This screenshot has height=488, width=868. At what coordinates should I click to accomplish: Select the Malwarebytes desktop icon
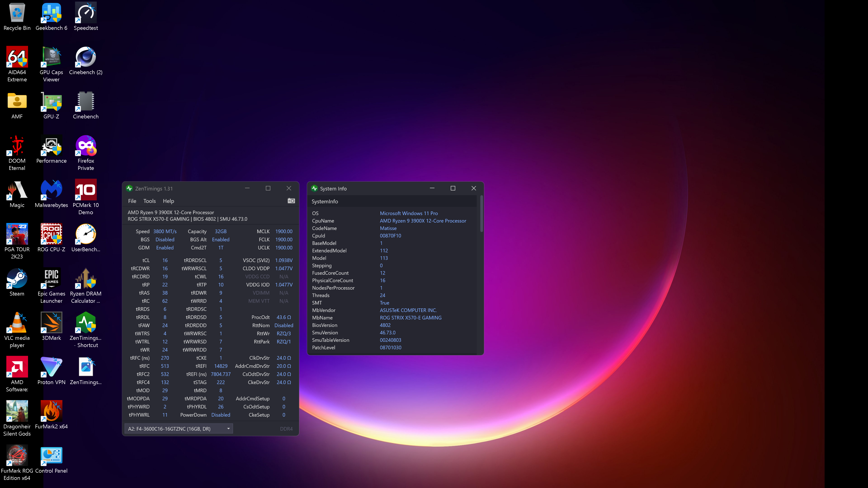tap(51, 194)
